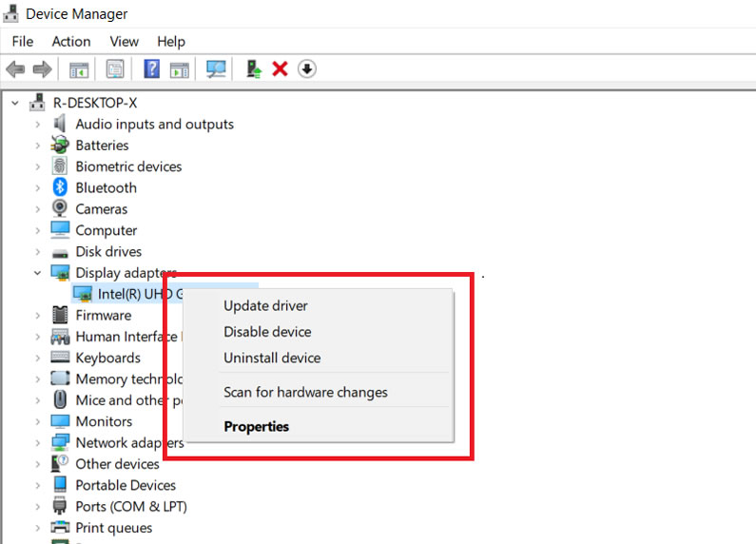Click the Bluetooth logo icon

coord(60,187)
